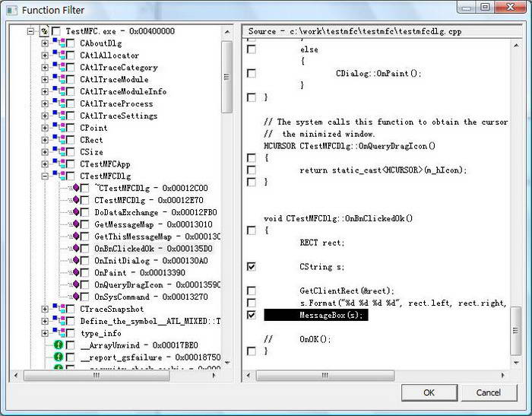532x416 pixels.
Task: Click the class icon beside CAboutDlg
Action: tap(59, 43)
